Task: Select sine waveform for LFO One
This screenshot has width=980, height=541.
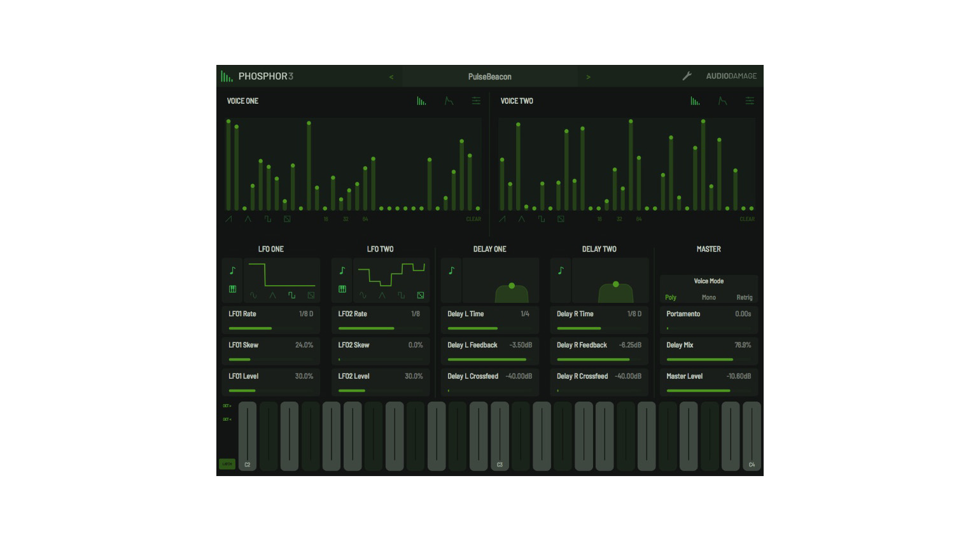Action: [x=253, y=295]
